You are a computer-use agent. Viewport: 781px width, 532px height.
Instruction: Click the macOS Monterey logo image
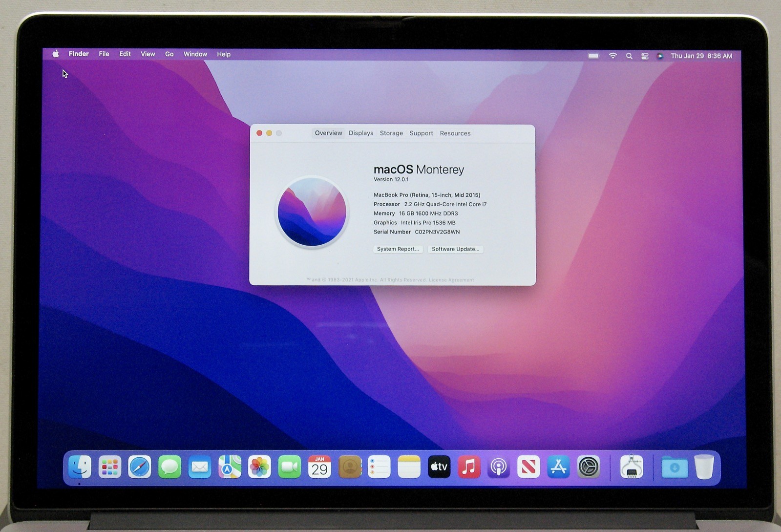312,212
